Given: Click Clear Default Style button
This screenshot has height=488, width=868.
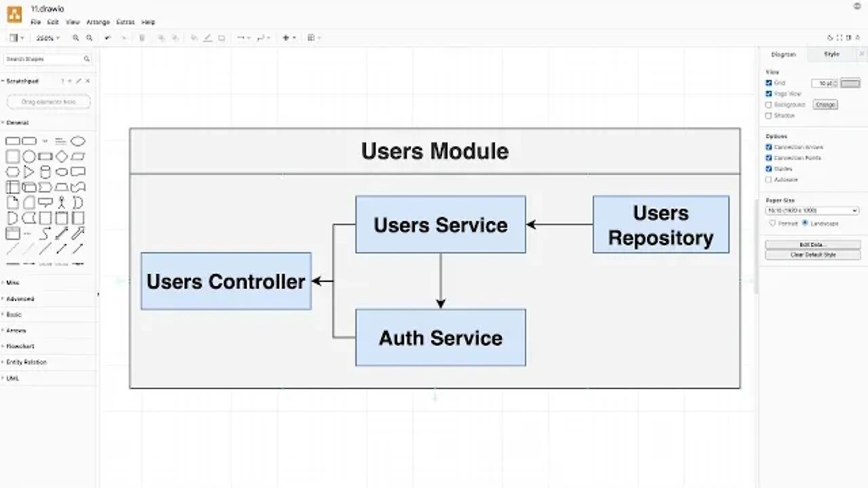Looking at the screenshot, I should click(812, 255).
